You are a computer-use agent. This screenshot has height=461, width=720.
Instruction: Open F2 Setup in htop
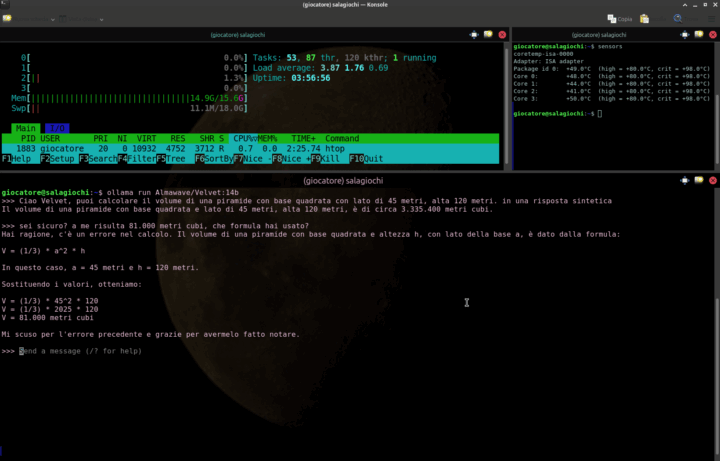pos(58,158)
